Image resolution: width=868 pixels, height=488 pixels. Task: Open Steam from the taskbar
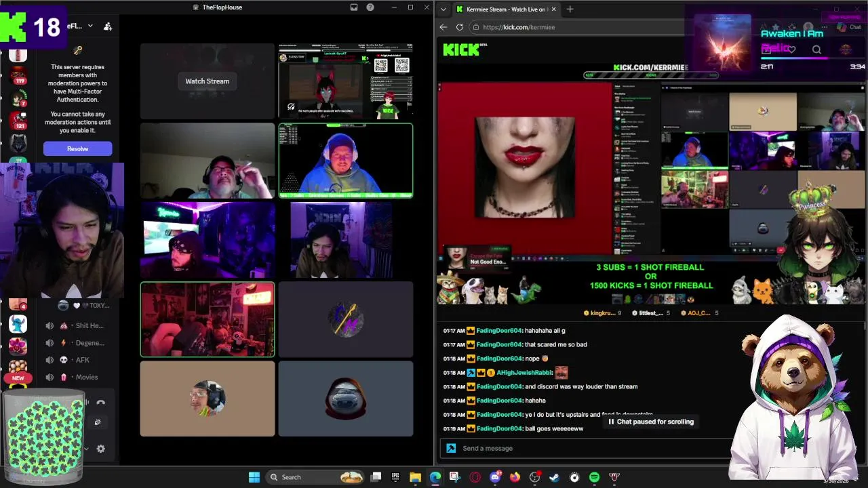coord(555,477)
